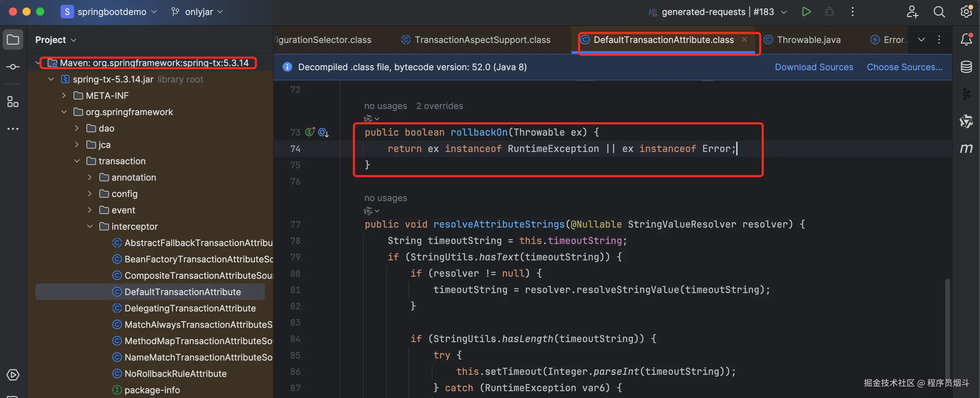Select NoRollbackRuleAttribute in the project tree
Viewport: 980px width, 398px height.
coord(175,373)
